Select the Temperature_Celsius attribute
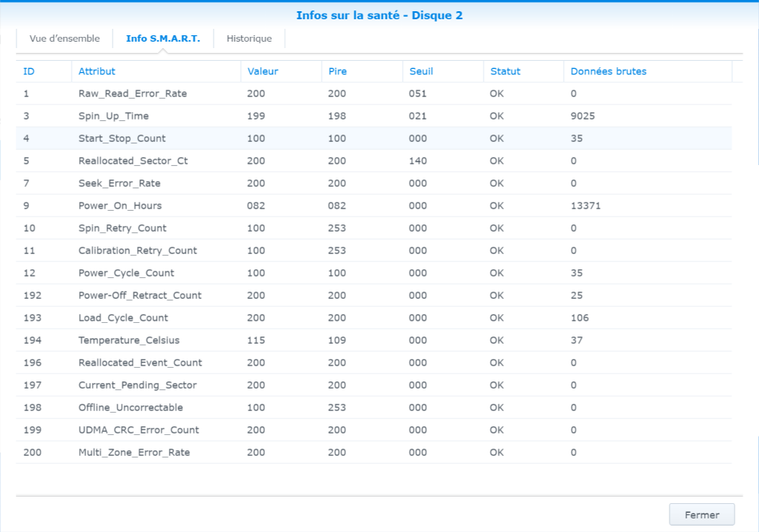Screen dimensions: 759x532 129,341
